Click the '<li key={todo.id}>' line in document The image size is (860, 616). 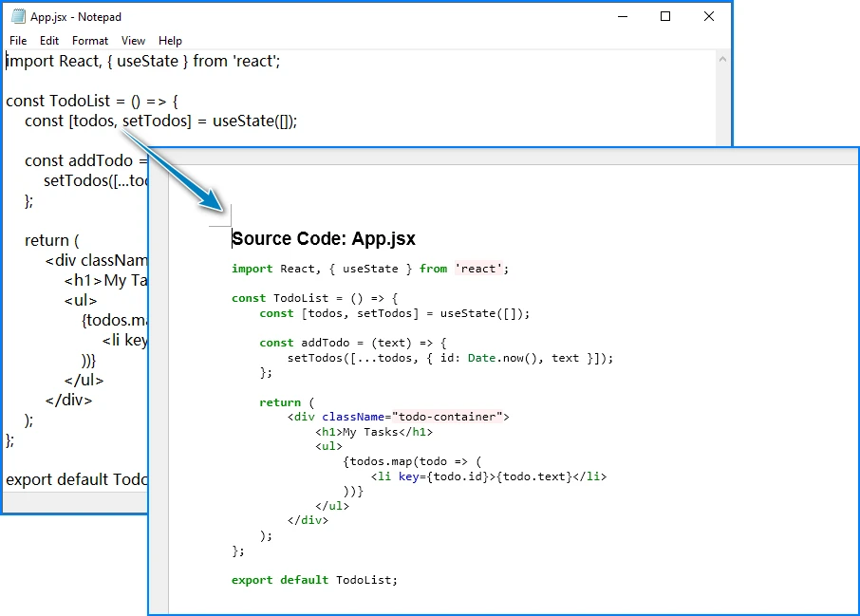coord(489,476)
